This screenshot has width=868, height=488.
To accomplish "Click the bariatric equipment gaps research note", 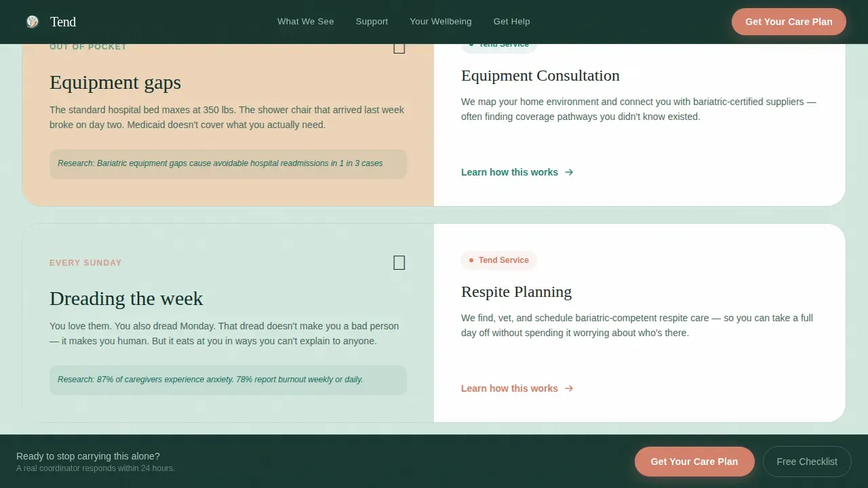I will pos(228,164).
